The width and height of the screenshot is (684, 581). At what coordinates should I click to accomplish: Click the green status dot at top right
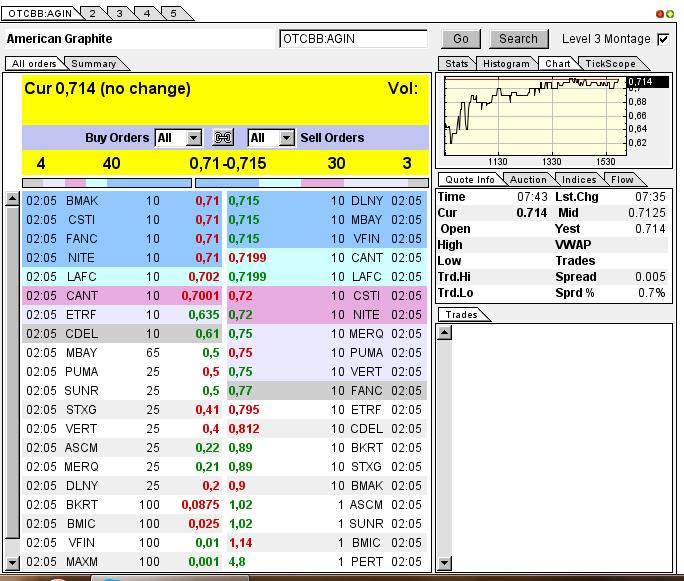click(x=670, y=14)
